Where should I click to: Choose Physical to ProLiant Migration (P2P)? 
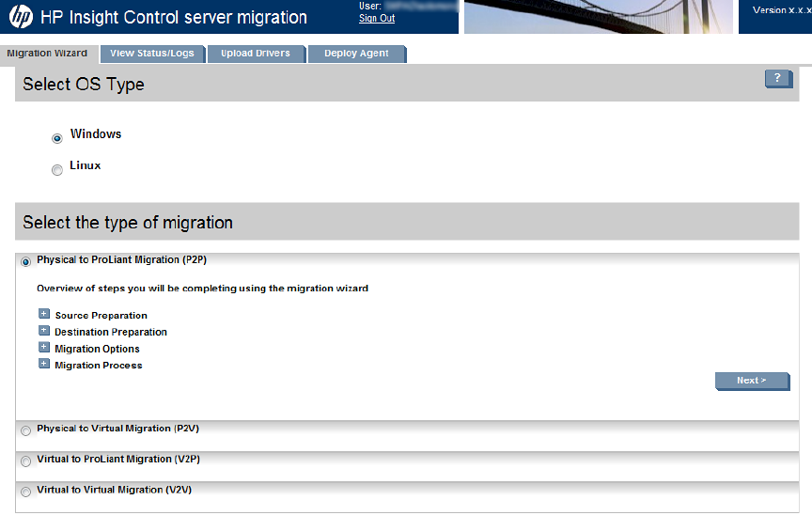point(25,261)
